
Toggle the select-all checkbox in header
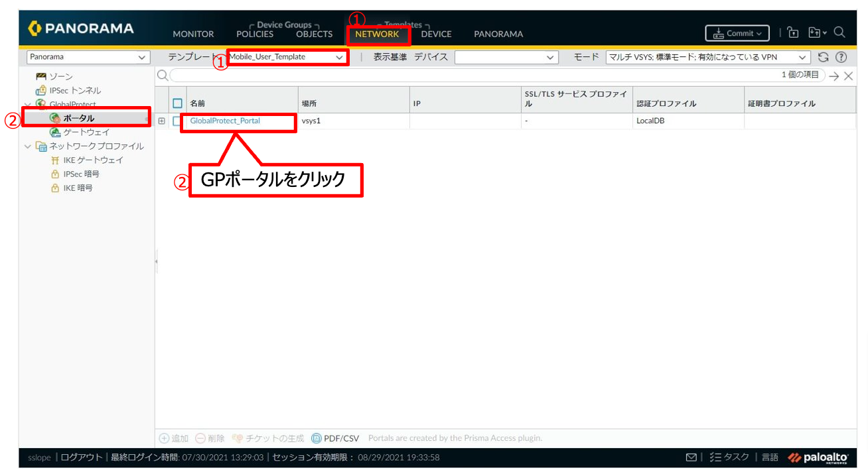(x=177, y=103)
